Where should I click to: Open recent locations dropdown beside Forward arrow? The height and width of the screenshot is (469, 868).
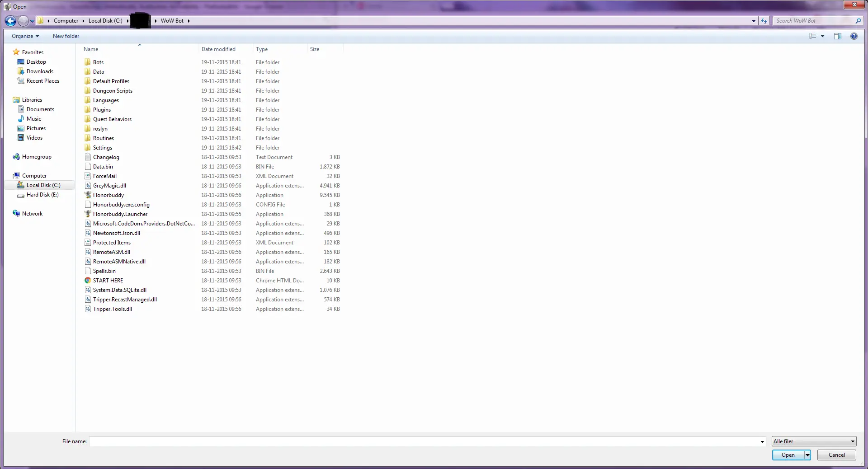click(32, 21)
